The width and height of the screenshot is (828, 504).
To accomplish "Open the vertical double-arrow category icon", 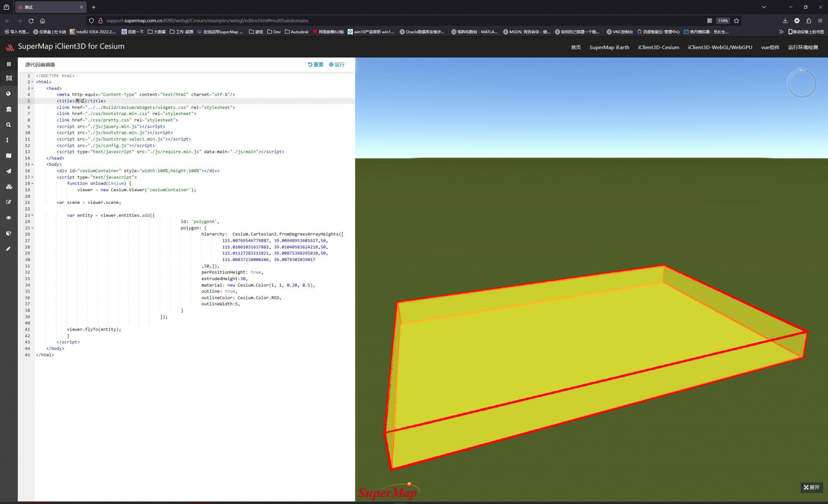I will click(7, 140).
